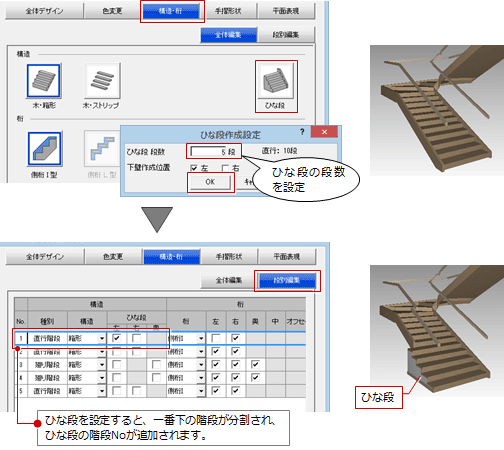Enable the 右 checkbox for 下壁作成位置

[x=225, y=168]
